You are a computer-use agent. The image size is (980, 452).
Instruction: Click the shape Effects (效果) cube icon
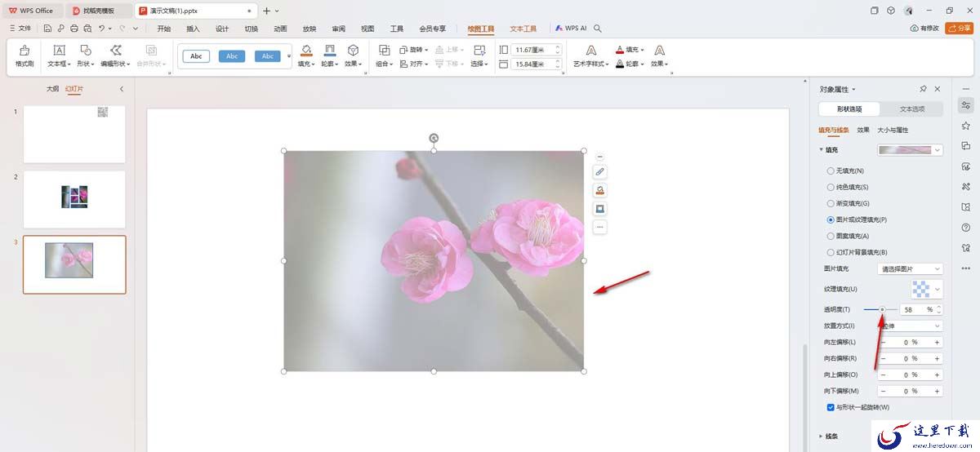point(353,51)
